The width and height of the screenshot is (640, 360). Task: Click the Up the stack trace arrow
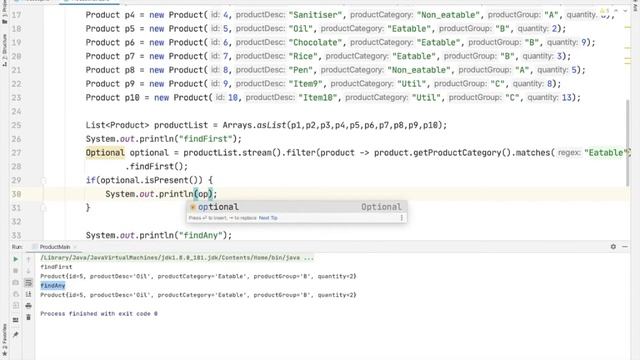(28, 259)
